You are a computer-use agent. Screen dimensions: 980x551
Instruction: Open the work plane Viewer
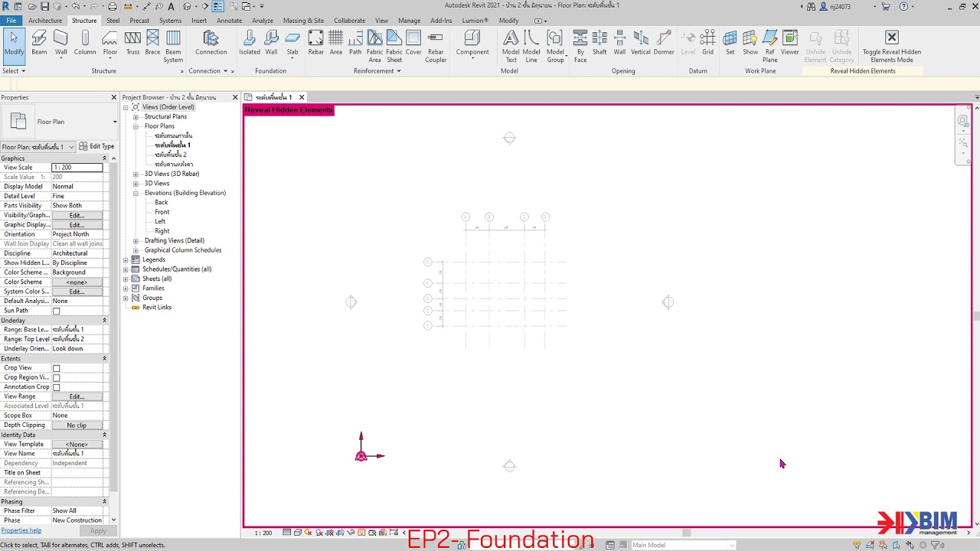(x=790, y=43)
